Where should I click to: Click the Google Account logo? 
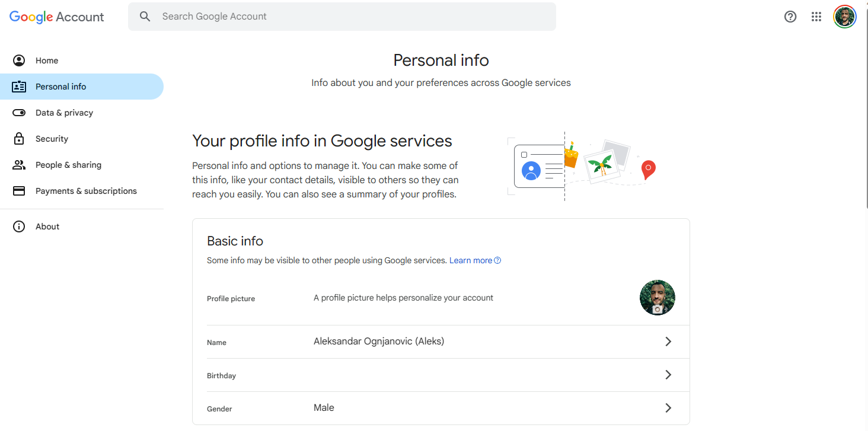click(x=57, y=17)
